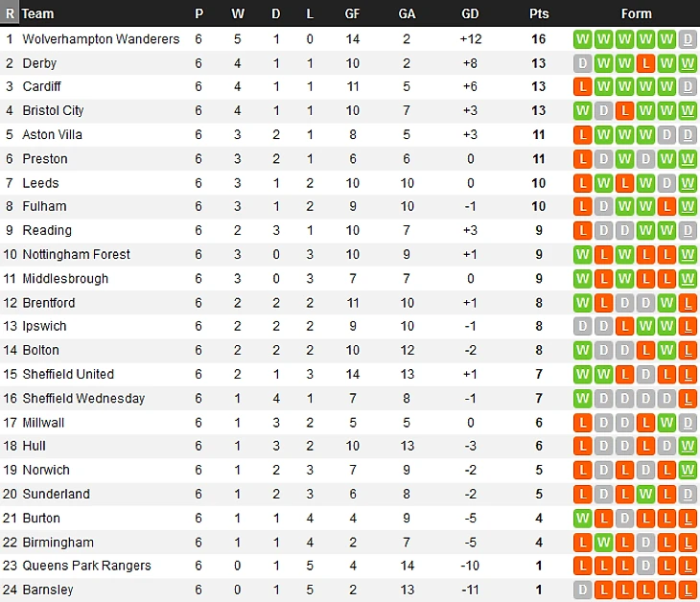Click Sheffield Wednesday's first win form badge
The image size is (700, 602).
(583, 398)
